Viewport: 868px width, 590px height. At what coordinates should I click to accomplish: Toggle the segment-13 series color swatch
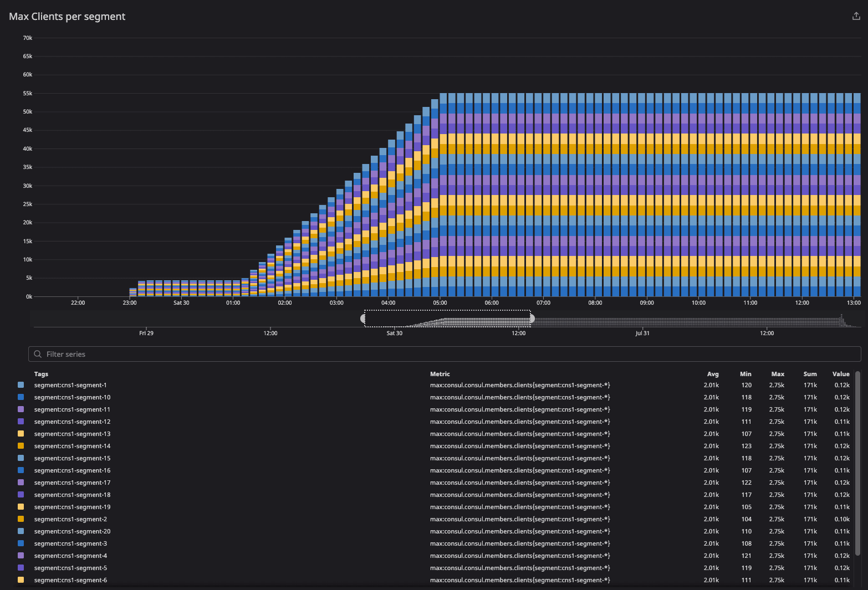click(x=21, y=434)
